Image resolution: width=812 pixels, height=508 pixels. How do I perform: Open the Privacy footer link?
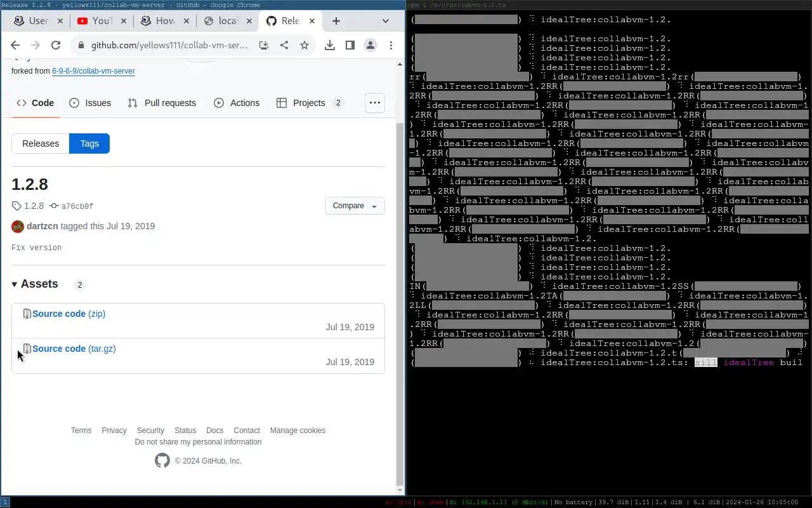114,431
